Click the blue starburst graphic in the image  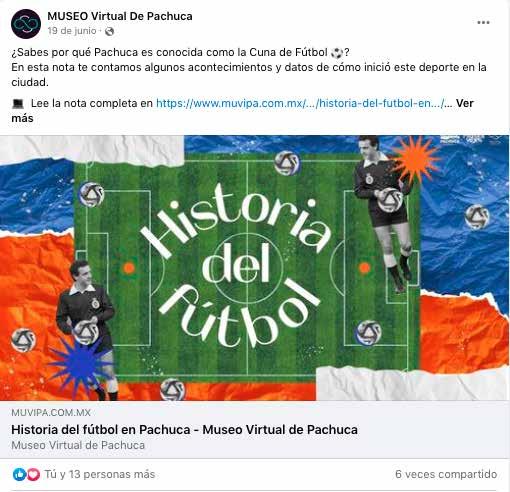pyautogui.click(x=78, y=365)
